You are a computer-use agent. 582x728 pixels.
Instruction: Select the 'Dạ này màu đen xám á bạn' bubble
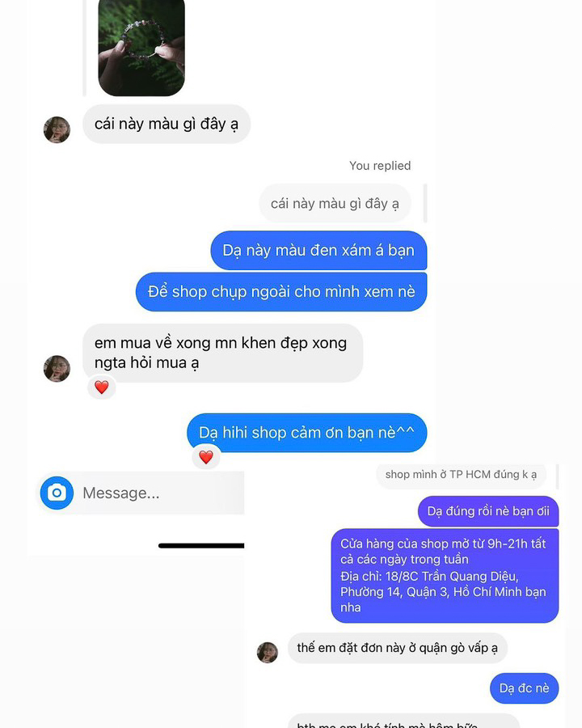(x=318, y=250)
